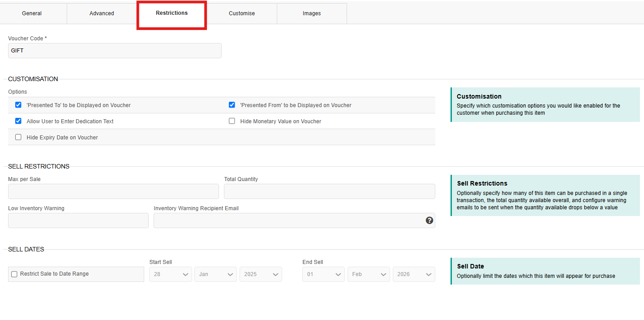
Task: Open the General tab
Action: click(32, 13)
